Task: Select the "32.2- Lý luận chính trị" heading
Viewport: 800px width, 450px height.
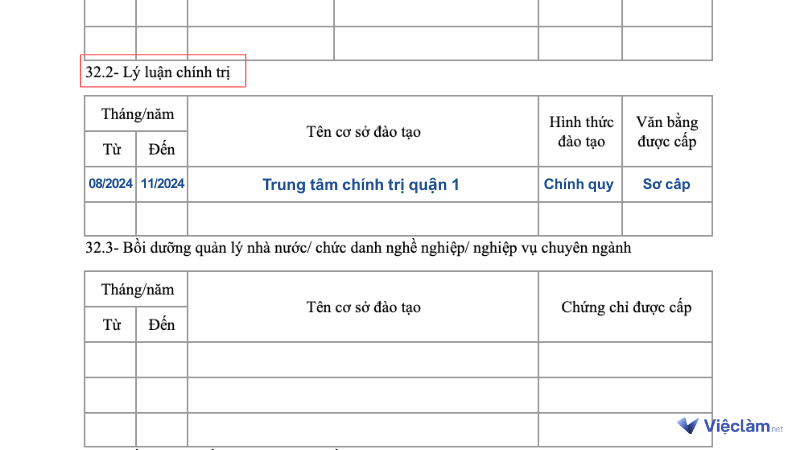Action: (164, 72)
